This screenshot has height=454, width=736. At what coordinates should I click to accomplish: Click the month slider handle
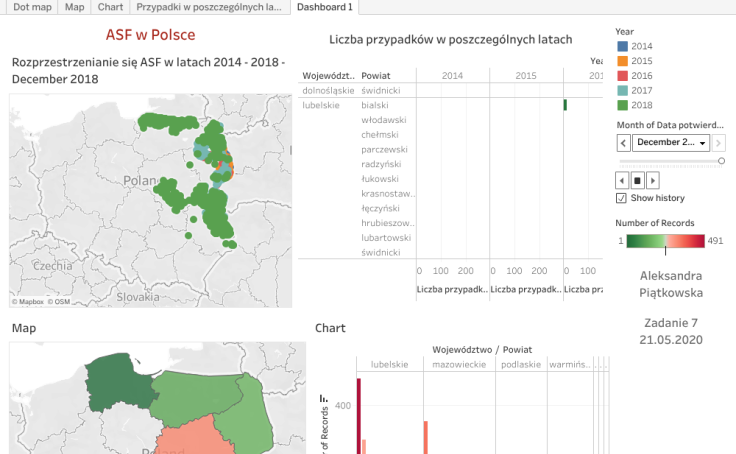[721, 161]
